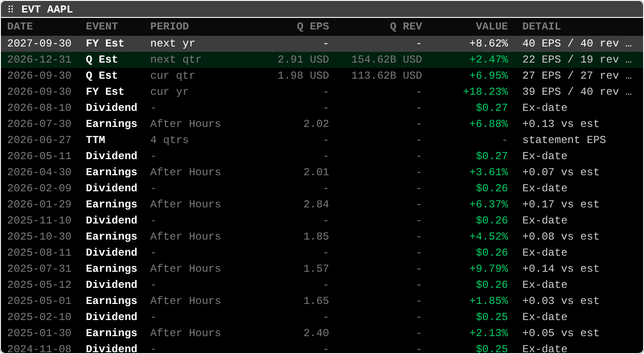This screenshot has height=354, width=644.
Task: Select the 2027-09-30 FY Est row
Action: click(x=322, y=43)
